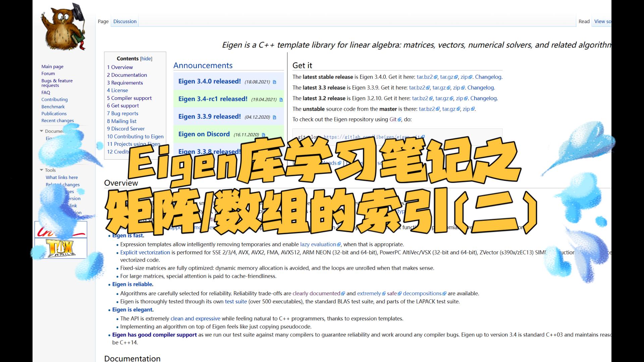Open the Eigen 3.4-rc1 announcement document icon

coord(281,100)
